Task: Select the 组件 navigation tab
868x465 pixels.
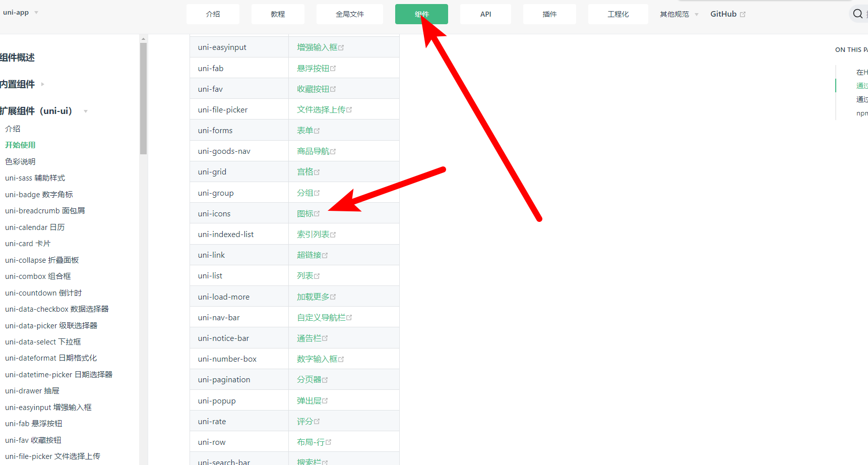Action: pos(421,14)
